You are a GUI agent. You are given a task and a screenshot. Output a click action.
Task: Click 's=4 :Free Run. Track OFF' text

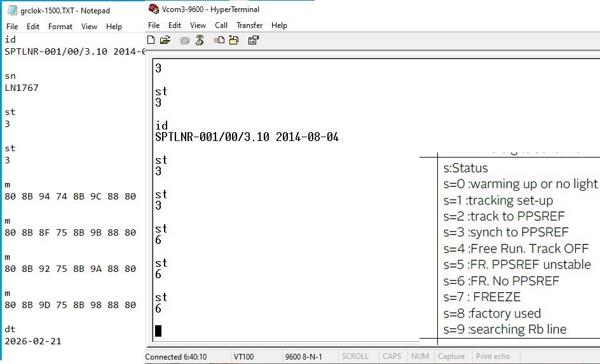coord(516,248)
